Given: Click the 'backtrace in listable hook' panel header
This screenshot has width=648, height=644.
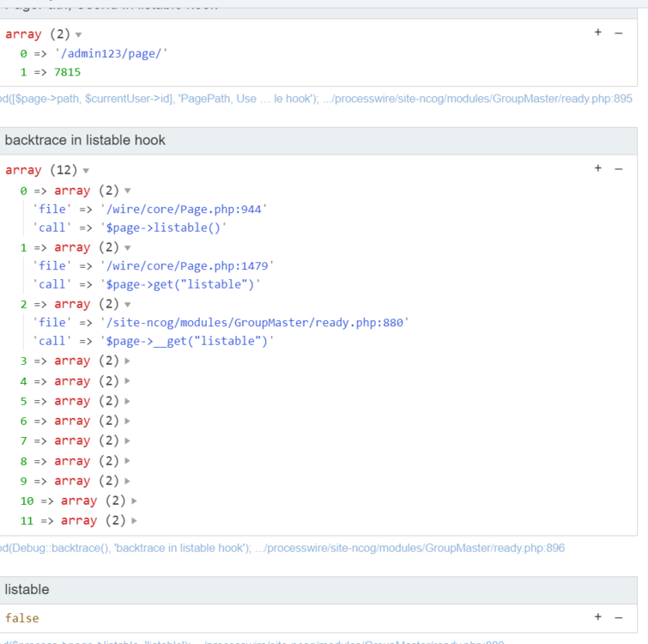Looking at the screenshot, I should (x=86, y=140).
